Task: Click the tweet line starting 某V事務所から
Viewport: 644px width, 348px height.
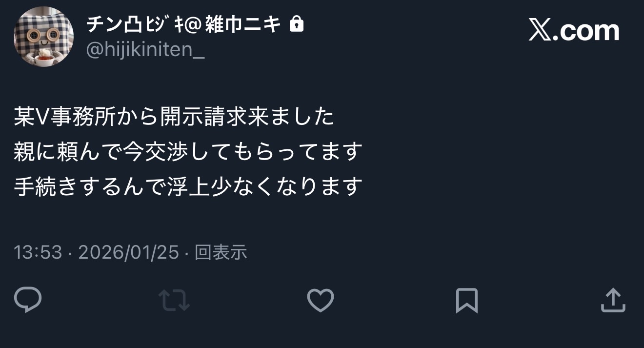Action: coord(174,118)
